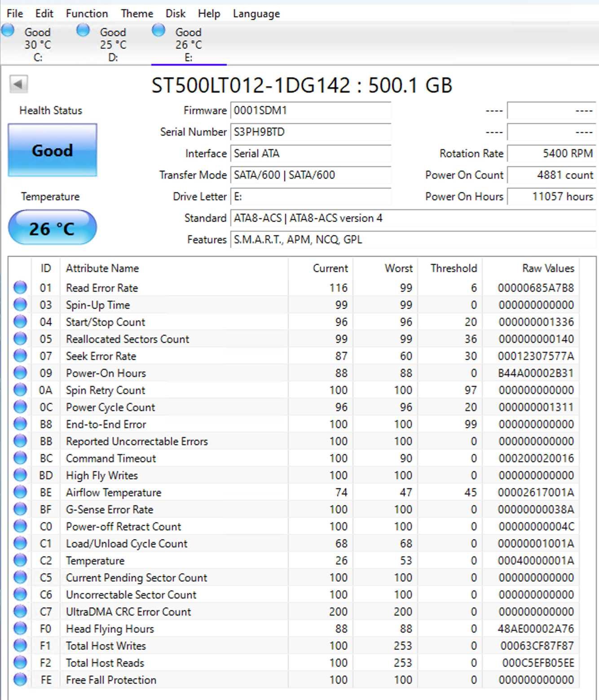Click the Standard field ATA8-ACS
Viewport: 599px width, 700px height.
click(413, 218)
